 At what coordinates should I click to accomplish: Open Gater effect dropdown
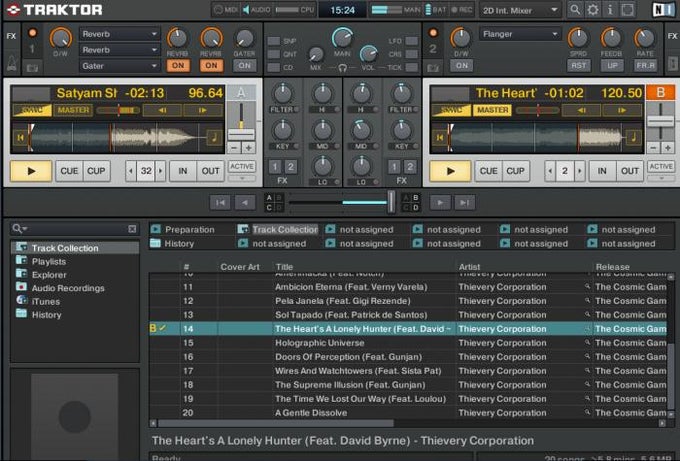[x=119, y=66]
